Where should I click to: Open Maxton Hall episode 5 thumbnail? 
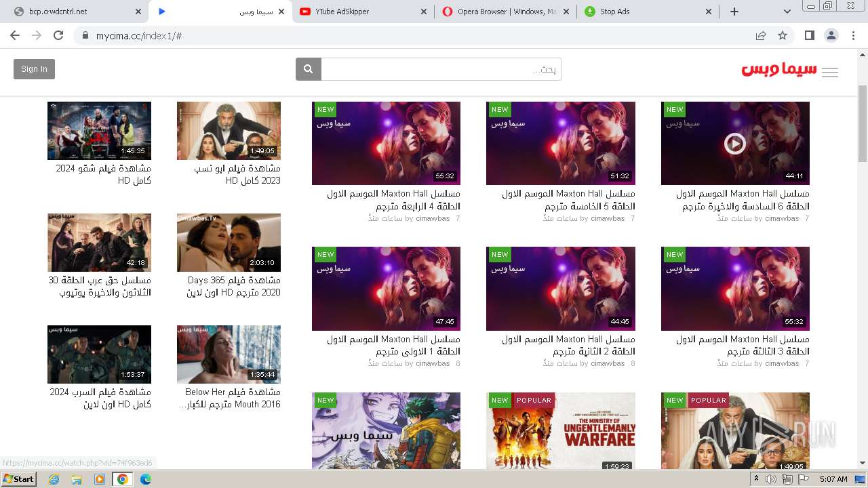pos(561,143)
